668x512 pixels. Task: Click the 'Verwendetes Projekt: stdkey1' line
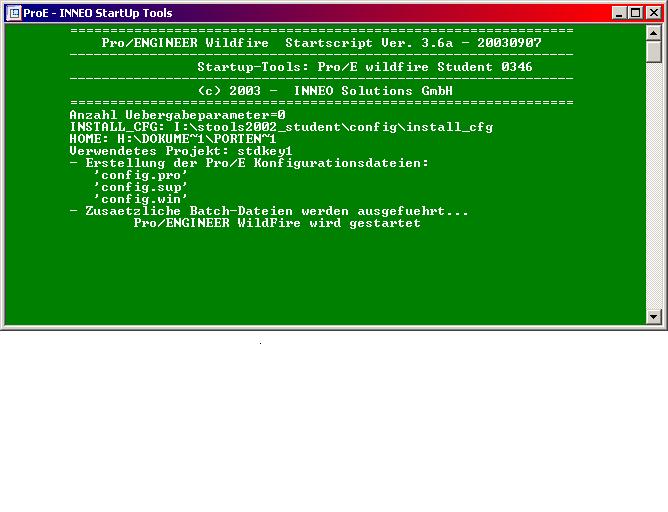tap(181, 151)
